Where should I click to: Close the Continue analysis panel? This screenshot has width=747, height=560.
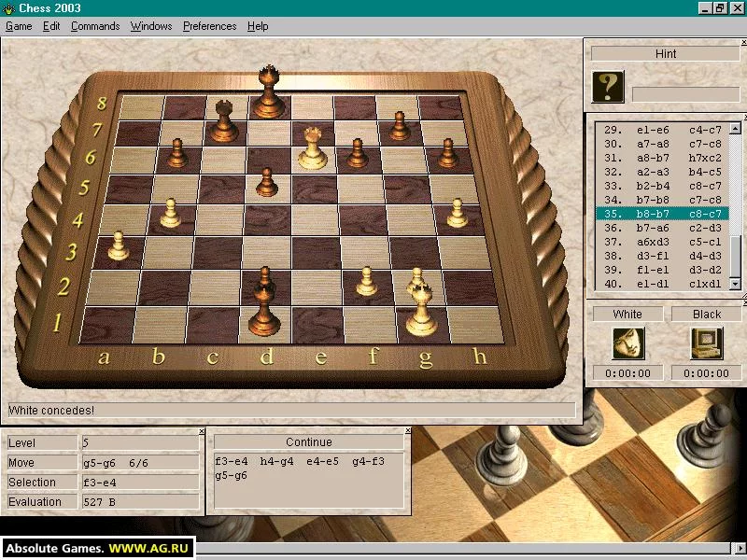coord(408,430)
